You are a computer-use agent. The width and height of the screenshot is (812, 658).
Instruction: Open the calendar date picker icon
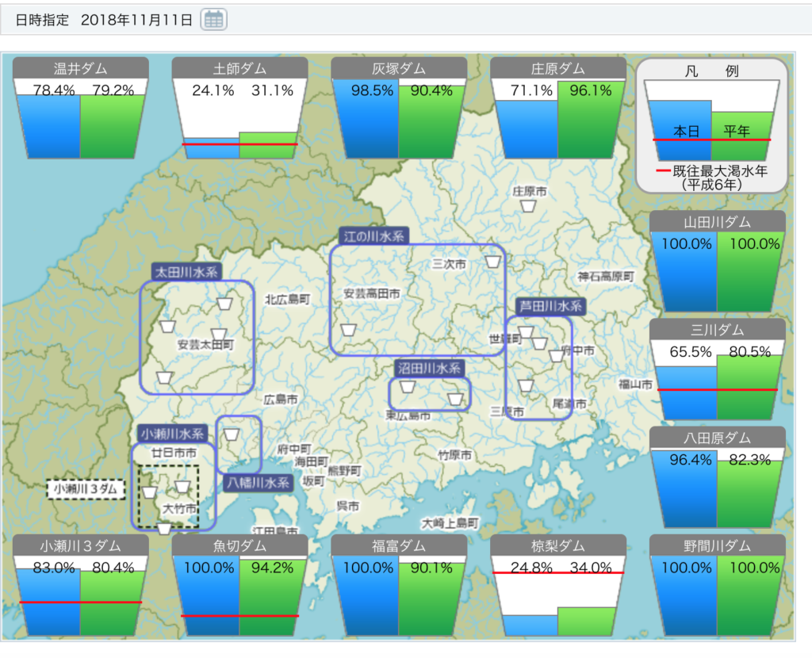(213, 20)
